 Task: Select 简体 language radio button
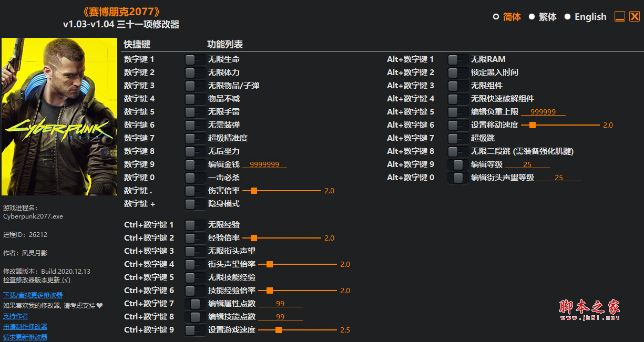click(496, 17)
